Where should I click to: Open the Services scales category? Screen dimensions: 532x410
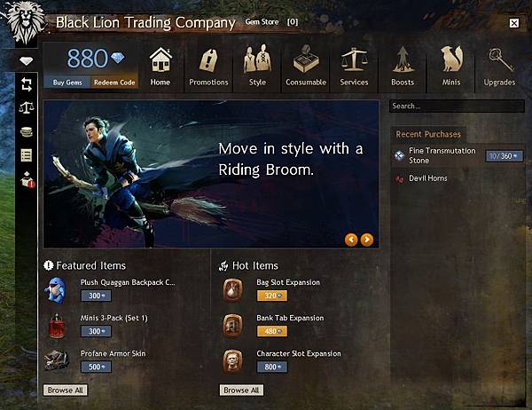(354, 67)
